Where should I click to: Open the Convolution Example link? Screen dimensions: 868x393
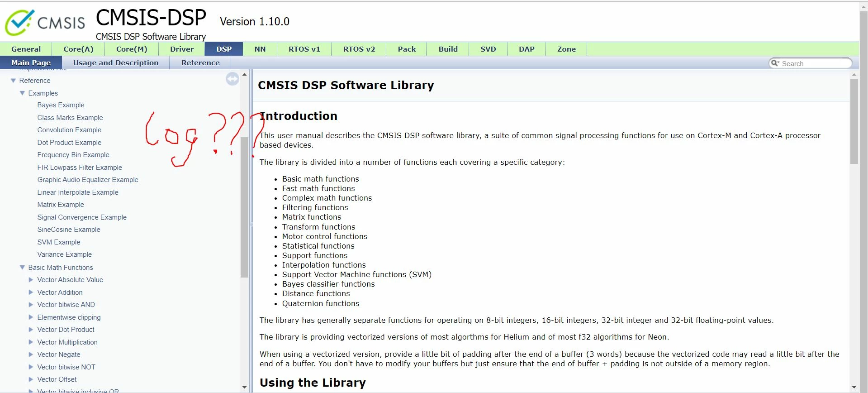[x=69, y=130]
